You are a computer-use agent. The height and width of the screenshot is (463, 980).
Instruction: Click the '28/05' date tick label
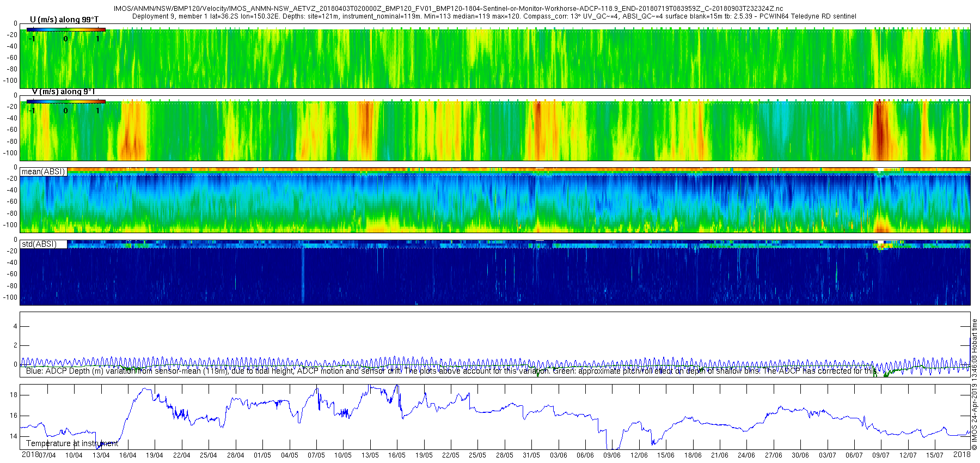pyautogui.click(x=505, y=455)
